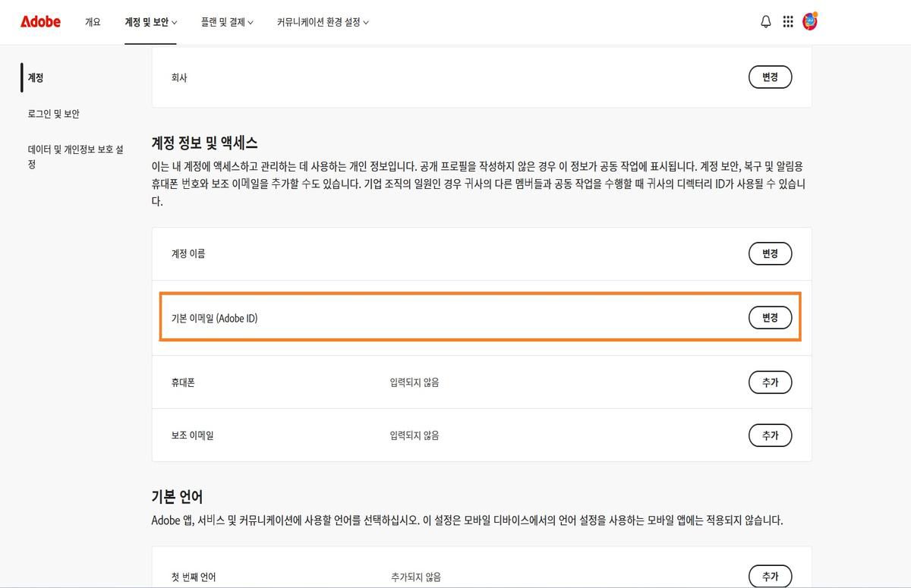The height and width of the screenshot is (588, 911).
Task: Change the 기본 이메일 (Adobe ID)
Action: point(770,318)
